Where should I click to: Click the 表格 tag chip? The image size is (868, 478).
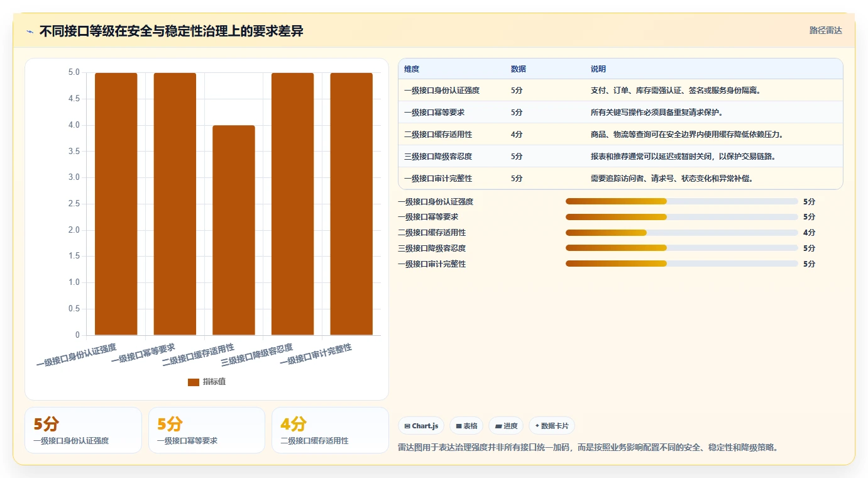(467, 426)
